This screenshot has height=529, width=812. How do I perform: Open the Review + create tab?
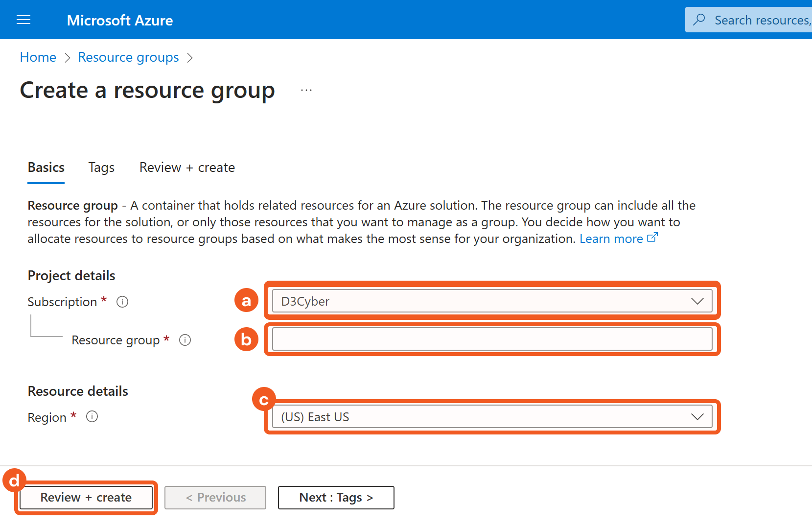pos(187,168)
